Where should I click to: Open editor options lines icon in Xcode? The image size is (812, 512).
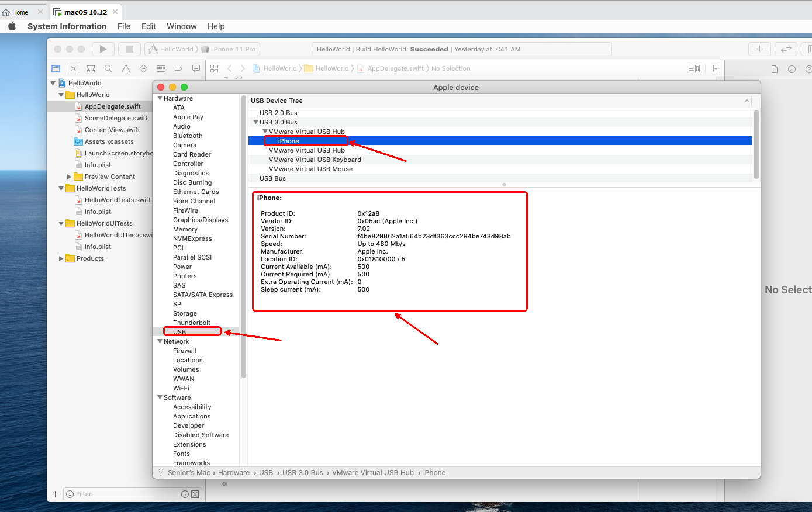tap(694, 68)
